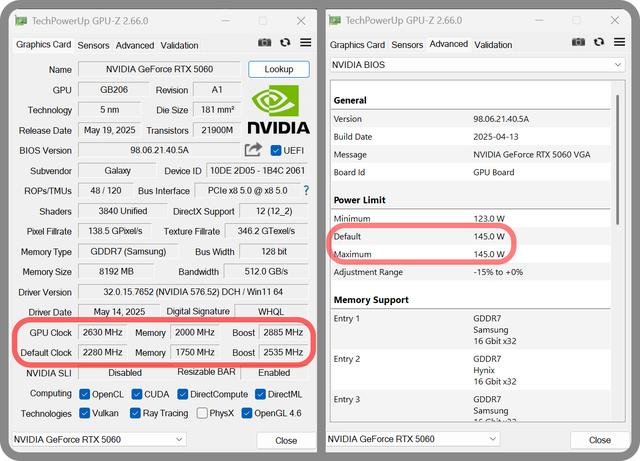The height and width of the screenshot is (461, 640).
Task: Switch to Graphics Card tab in right window
Action: click(x=358, y=45)
